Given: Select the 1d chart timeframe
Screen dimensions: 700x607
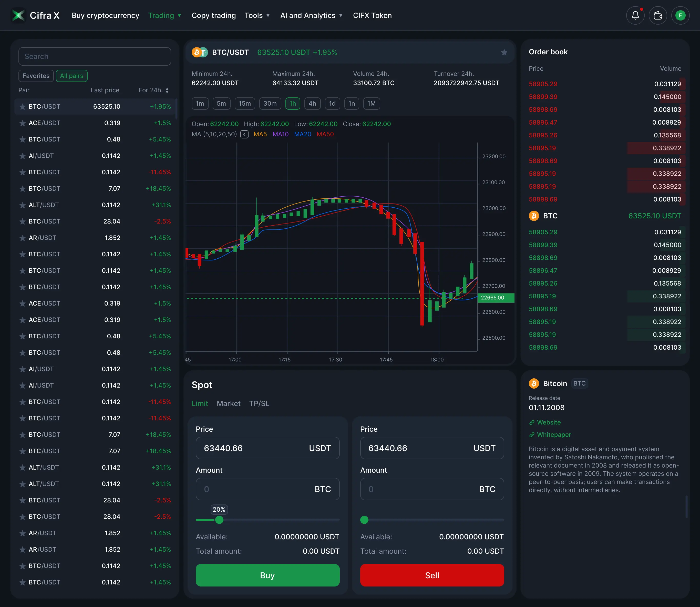Looking at the screenshot, I should (x=332, y=104).
